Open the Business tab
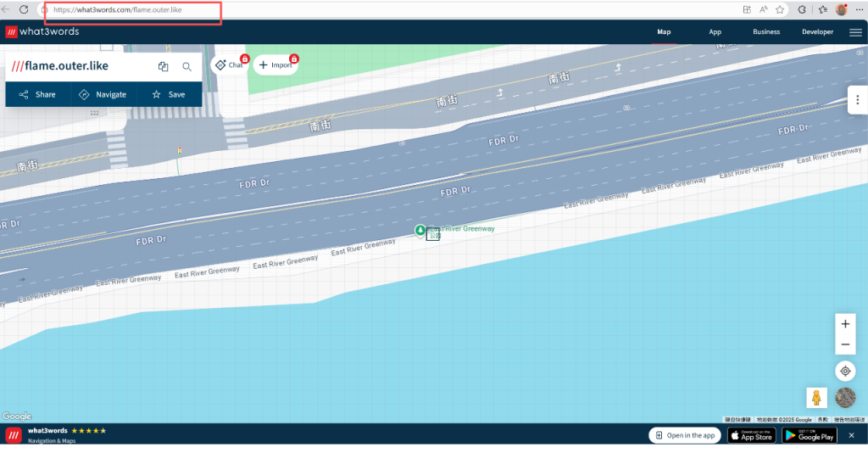 [x=765, y=32]
